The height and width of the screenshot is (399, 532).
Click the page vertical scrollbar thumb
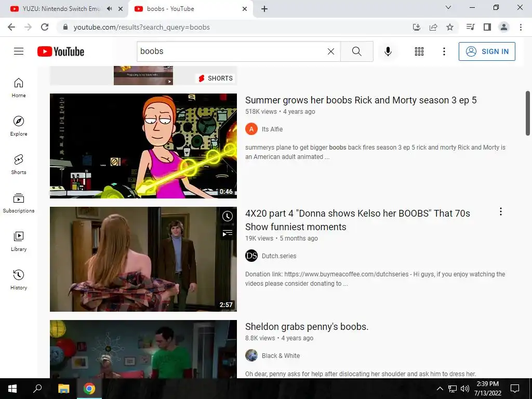coord(528,113)
